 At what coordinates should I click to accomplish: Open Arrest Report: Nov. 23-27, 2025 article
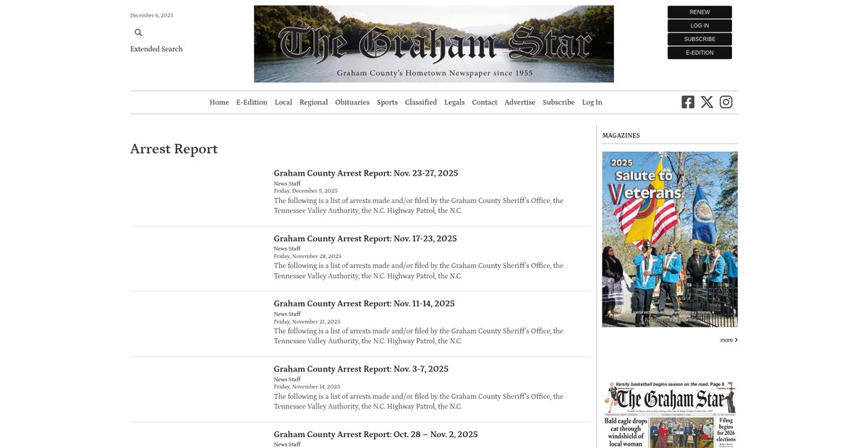(366, 173)
